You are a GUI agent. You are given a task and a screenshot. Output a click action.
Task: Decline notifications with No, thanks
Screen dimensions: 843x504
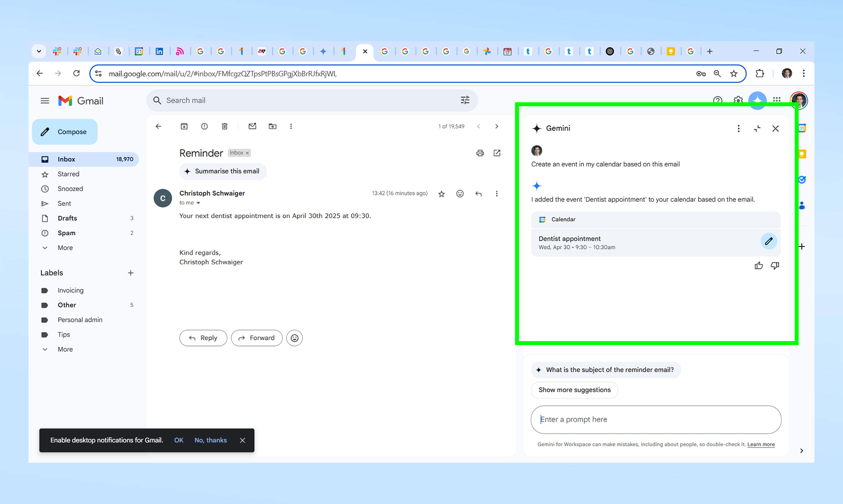211,440
